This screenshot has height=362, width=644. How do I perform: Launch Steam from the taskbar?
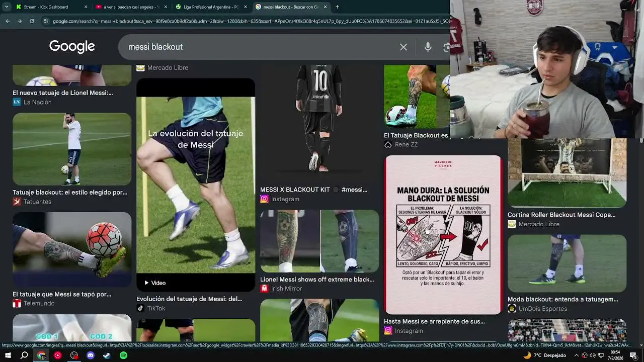[107, 355]
